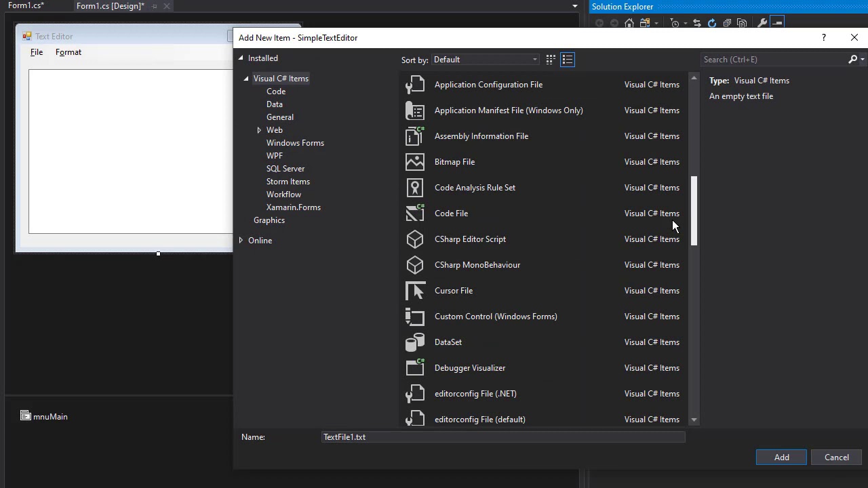Open dialog help question mark
The image size is (868, 488).
pos(823,38)
